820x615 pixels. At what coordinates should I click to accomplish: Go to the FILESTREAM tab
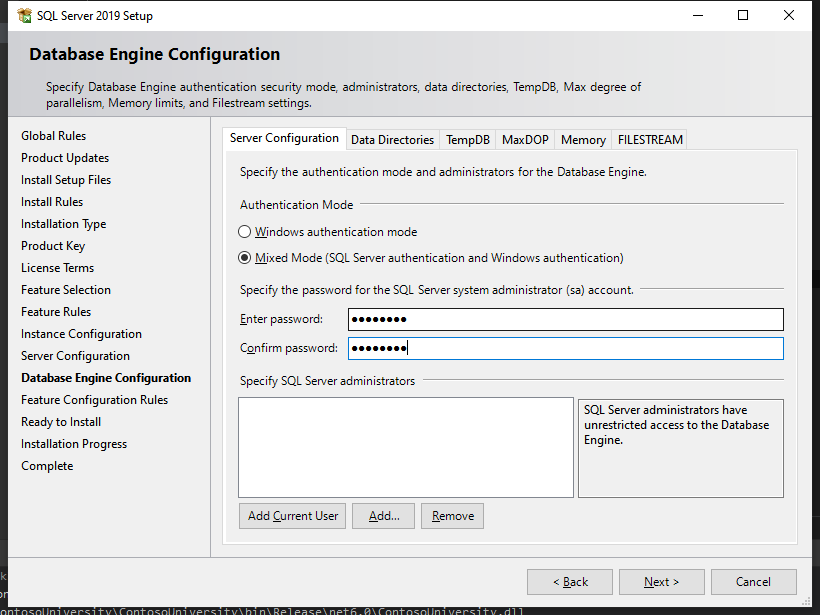tap(650, 140)
